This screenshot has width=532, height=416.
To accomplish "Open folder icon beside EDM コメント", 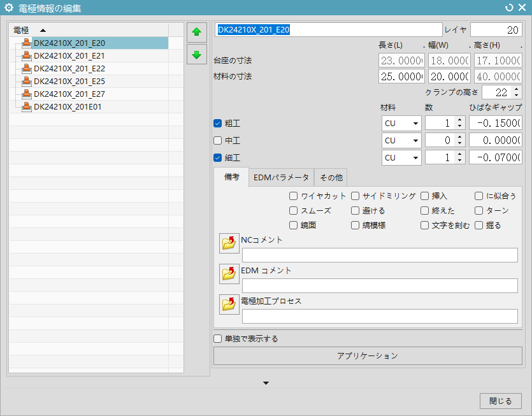I will [x=229, y=274].
